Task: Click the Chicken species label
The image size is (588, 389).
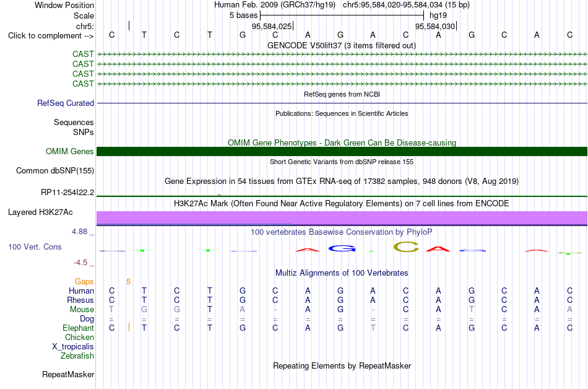Action: click(79, 337)
